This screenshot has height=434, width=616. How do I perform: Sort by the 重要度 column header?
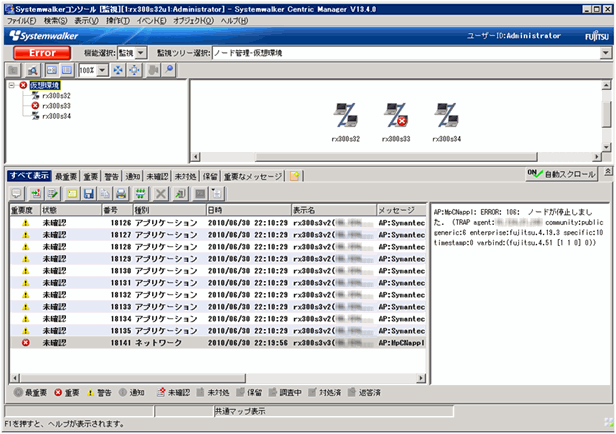(x=25, y=210)
